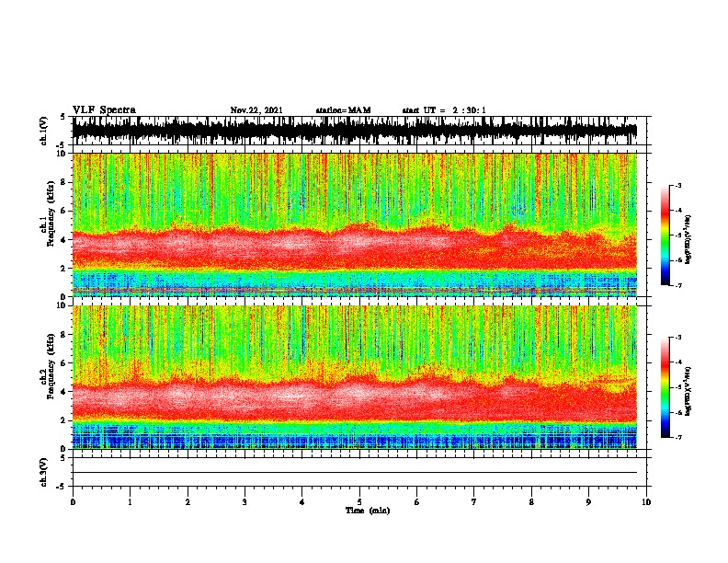Click the "-7" tick on ch.2 color bar
The width and height of the screenshot is (728, 563).
(x=678, y=438)
